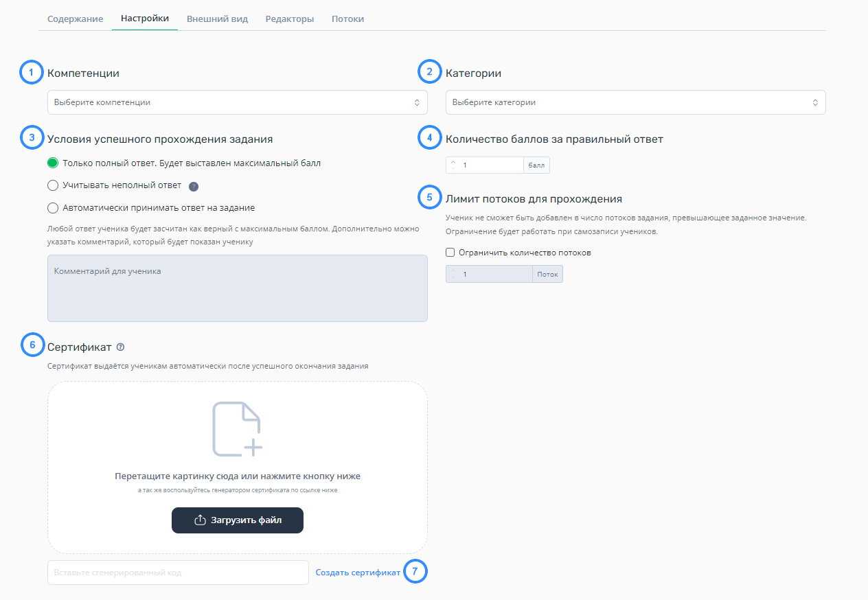The width and height of the screenshot is (868, 600).
Task: Choose the Учитывать неполный ответ radio button
Action: click(x=53, y=185)
